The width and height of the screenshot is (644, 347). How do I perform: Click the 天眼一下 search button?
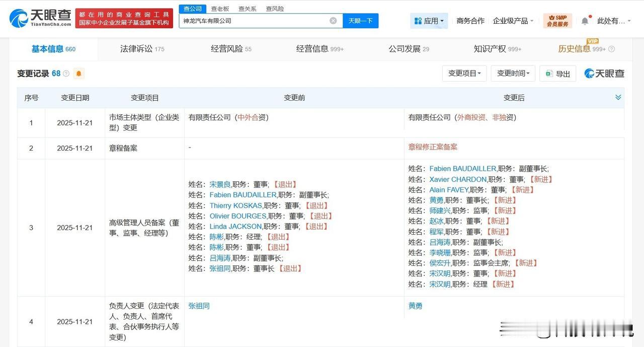click(361, 21)
